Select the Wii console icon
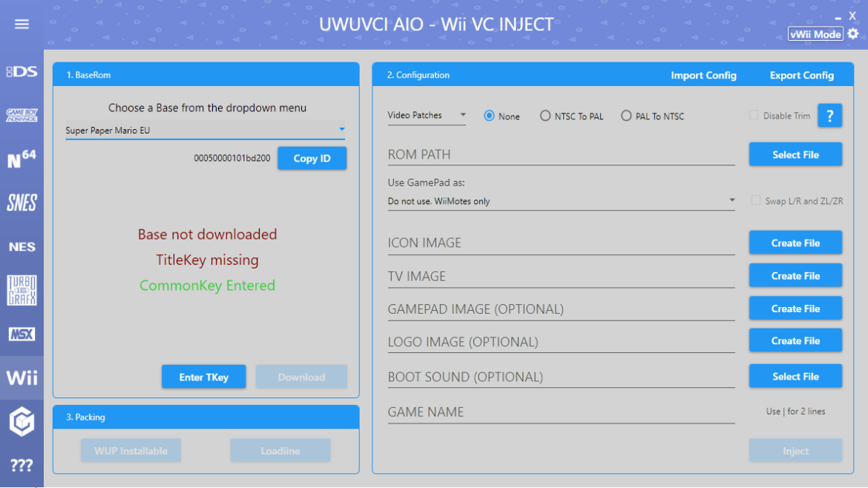 (22, 378)
